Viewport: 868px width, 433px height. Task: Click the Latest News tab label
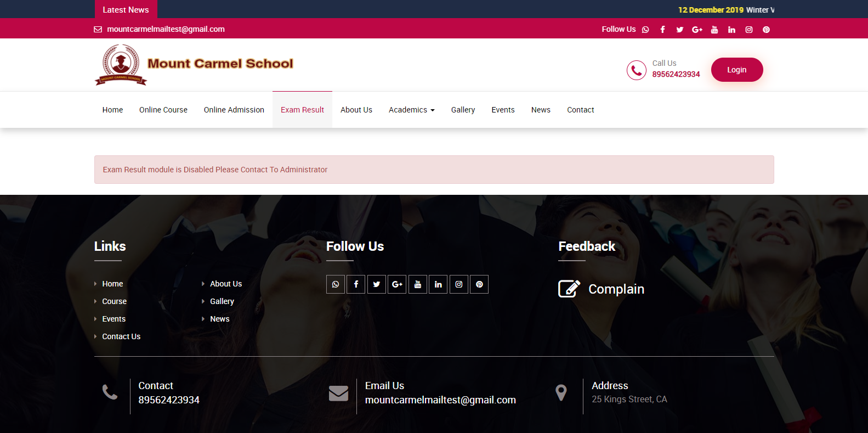126,10
